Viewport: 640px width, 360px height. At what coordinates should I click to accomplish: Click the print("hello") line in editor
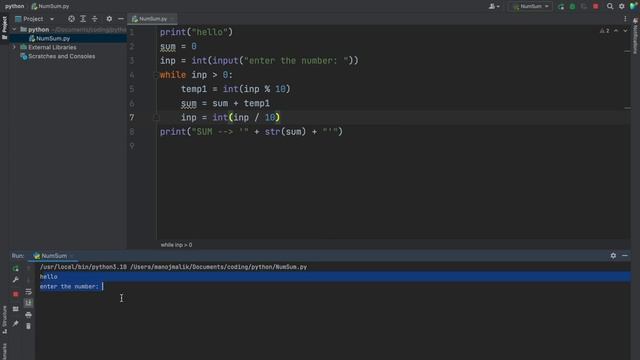click(x=196, y=32)
